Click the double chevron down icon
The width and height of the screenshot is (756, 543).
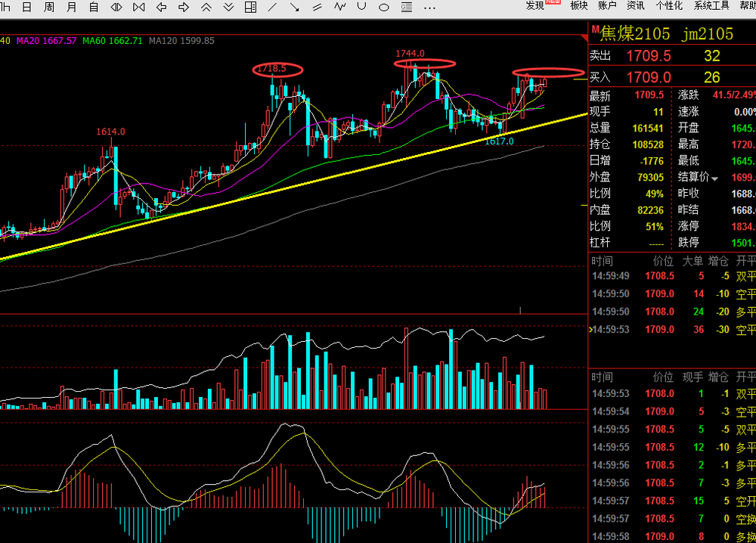click(228, 8)
